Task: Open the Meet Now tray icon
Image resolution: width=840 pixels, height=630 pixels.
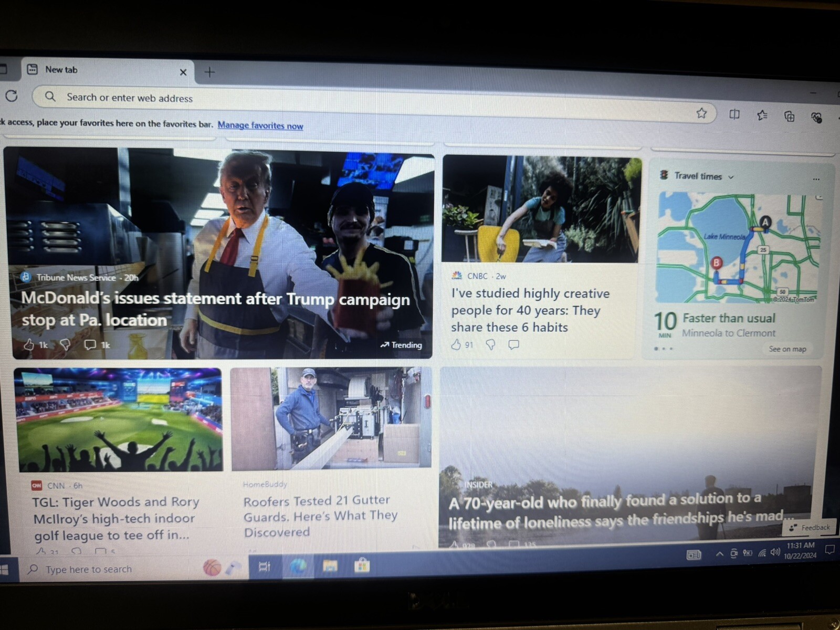Action: pos(733,553)
